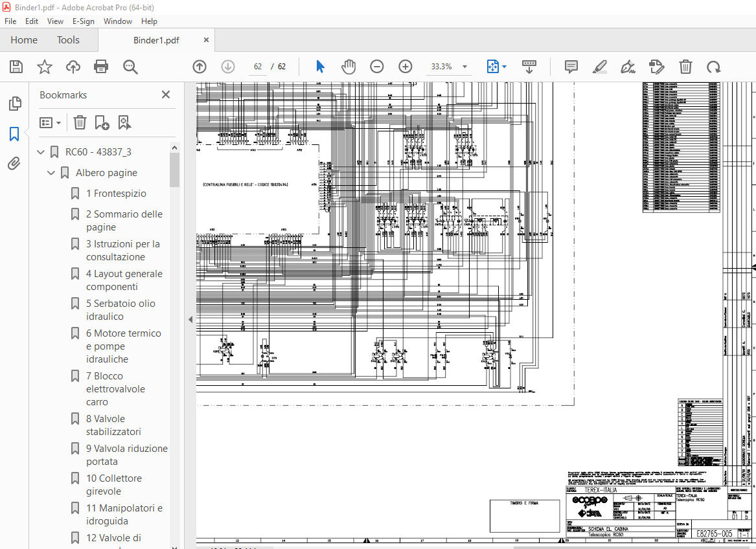756x549 pixels.
Task: Jump to bookmark 10 Collettore girevole
Action: point(114,484)
